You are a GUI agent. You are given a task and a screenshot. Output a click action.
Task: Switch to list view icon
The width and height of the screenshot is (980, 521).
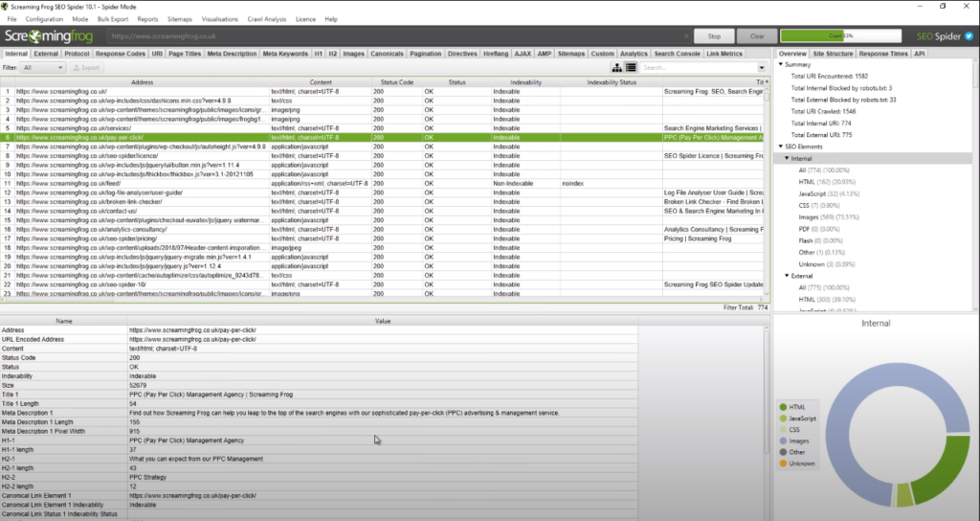tap(631, 68)
